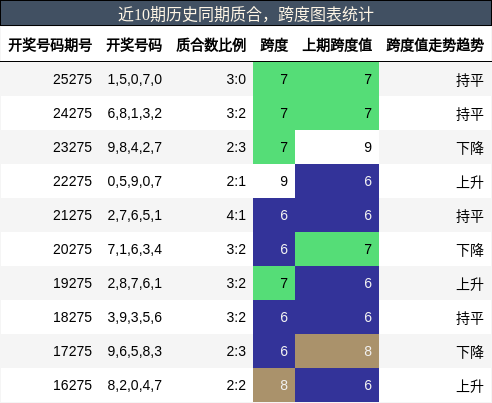Click trend 持平 in row 24275

click(x=470, y=114)
